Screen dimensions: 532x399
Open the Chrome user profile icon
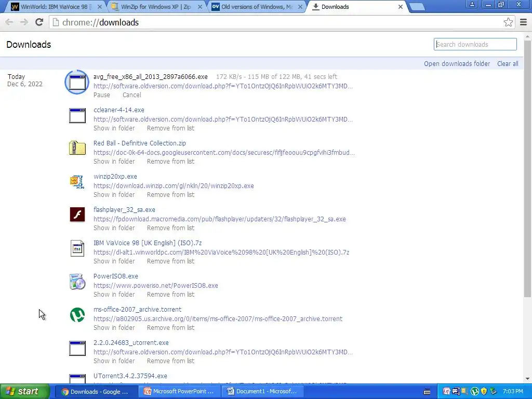pyautogui.click(x=472, y=4)
